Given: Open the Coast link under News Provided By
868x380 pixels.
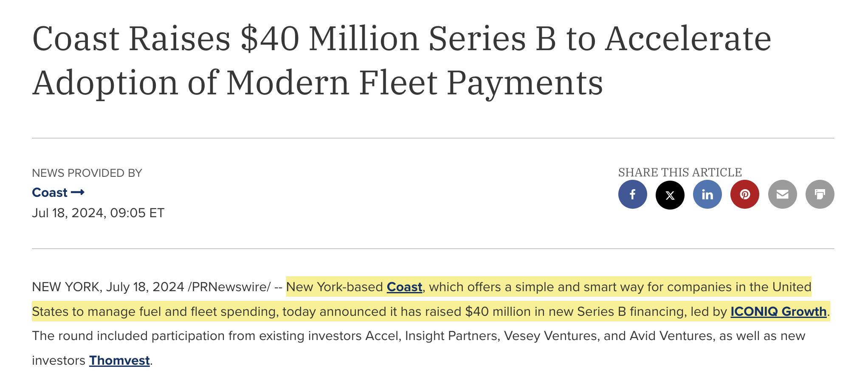Looking at the screenshot, I should (50, 193).
